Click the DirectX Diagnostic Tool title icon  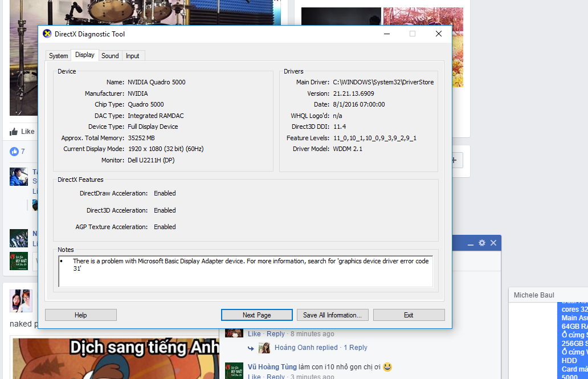coord(47,34)
